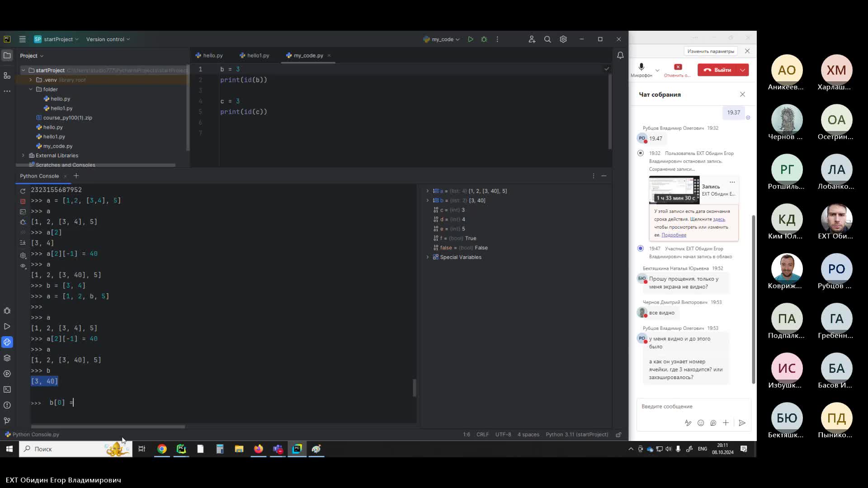Switch to the hello1.py editor tab
This screenshot has height=488, width=868.
[x=255, y=56]
